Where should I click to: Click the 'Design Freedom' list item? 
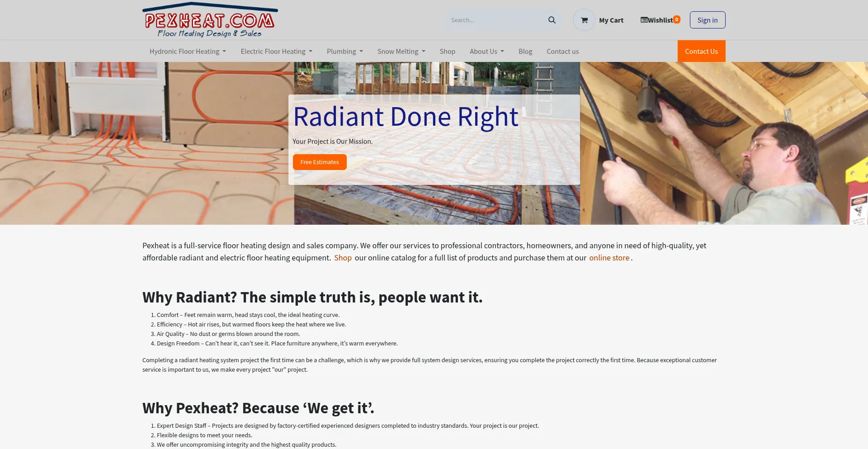coord(277,343)
